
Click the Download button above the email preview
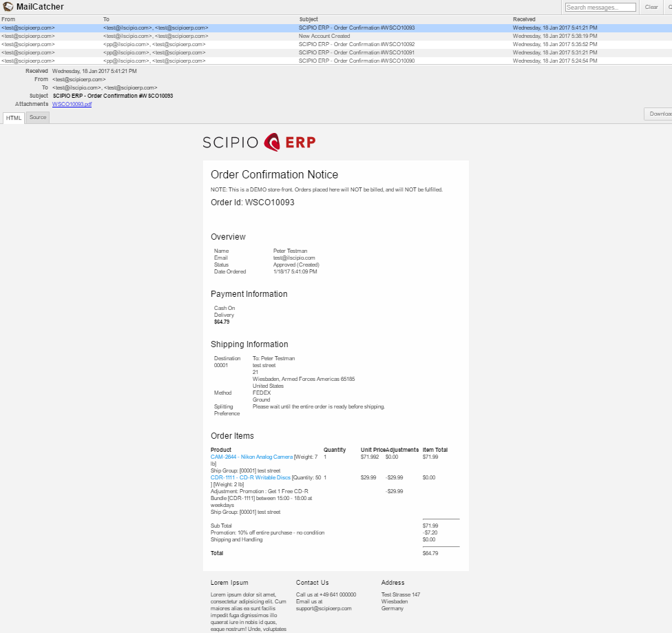pyautogui.click(x=659, y=112)
